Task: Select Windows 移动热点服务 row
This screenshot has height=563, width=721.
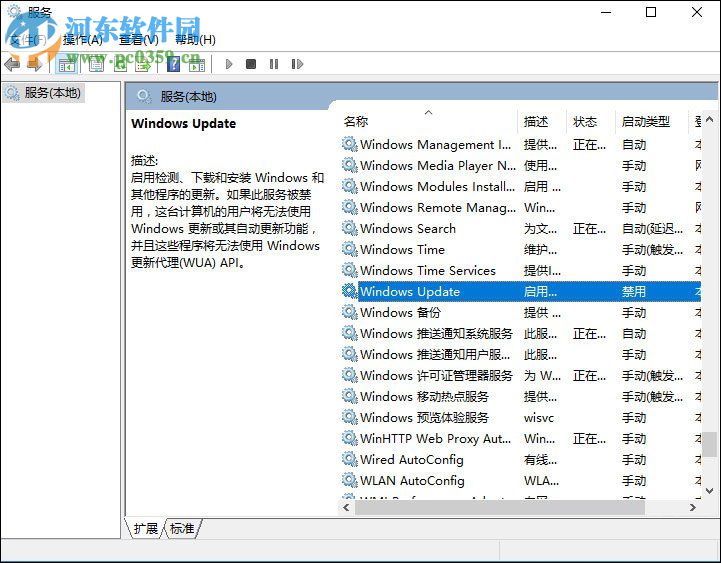Action: 521,396
